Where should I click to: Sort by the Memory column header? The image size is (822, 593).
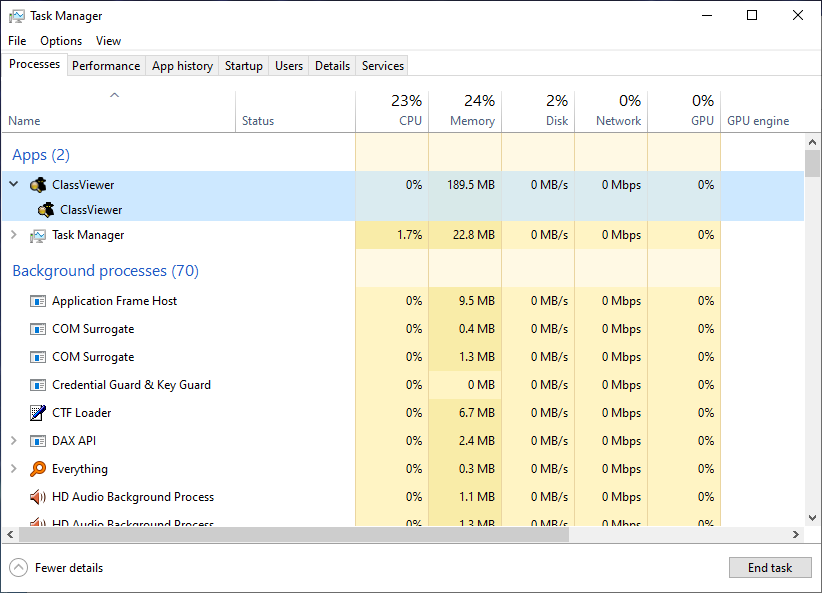point(465,112)
